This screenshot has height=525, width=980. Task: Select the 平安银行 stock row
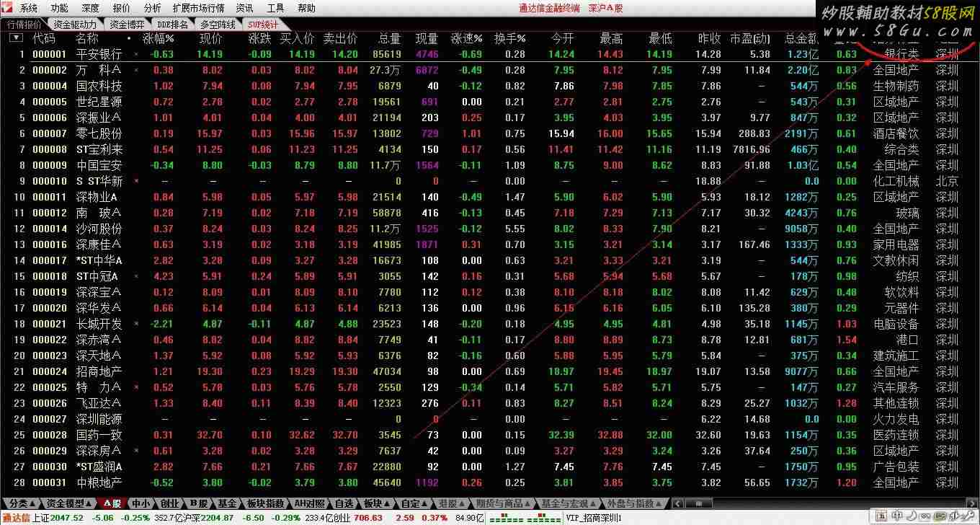[490, 54]
